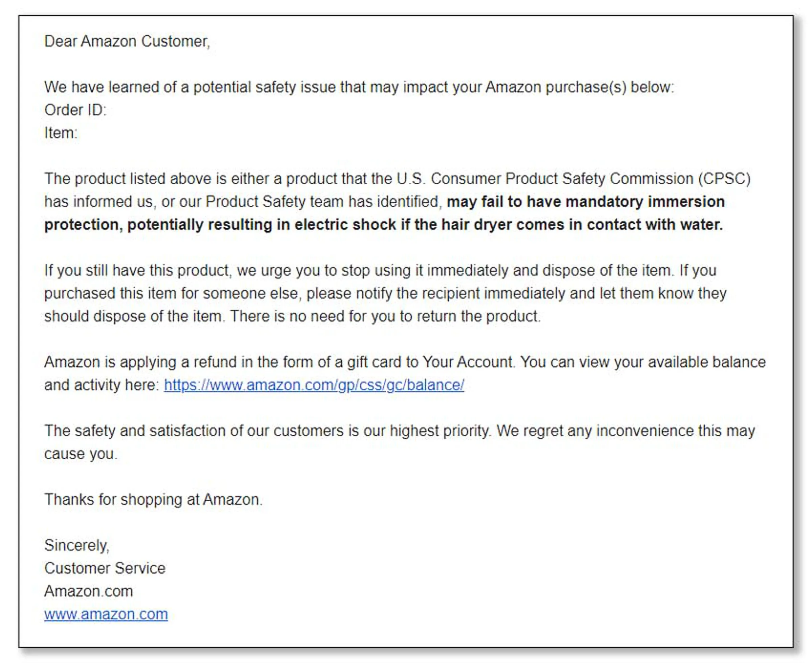Open the Amazon gift card balance link
The image size is (812, 663).
click(314, 385)
